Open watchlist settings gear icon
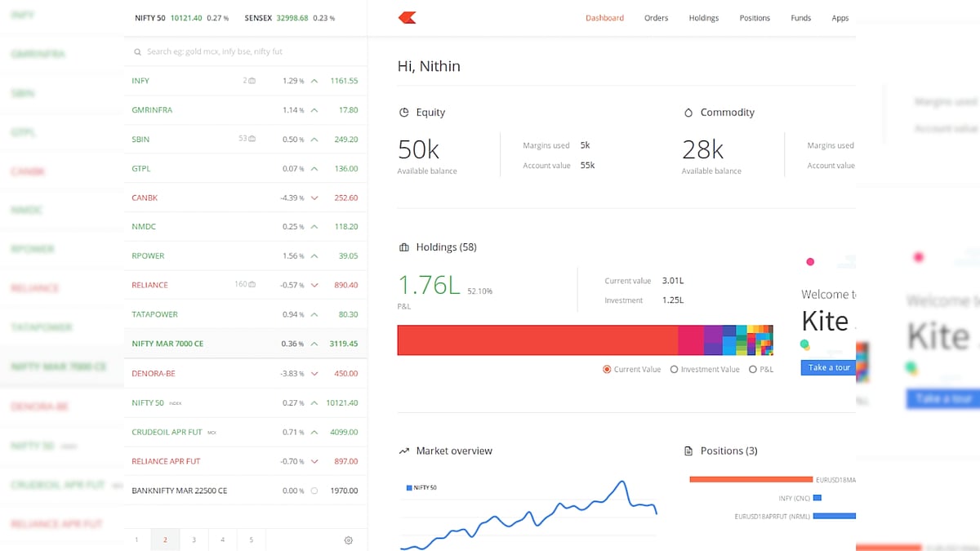 (349, 540)
